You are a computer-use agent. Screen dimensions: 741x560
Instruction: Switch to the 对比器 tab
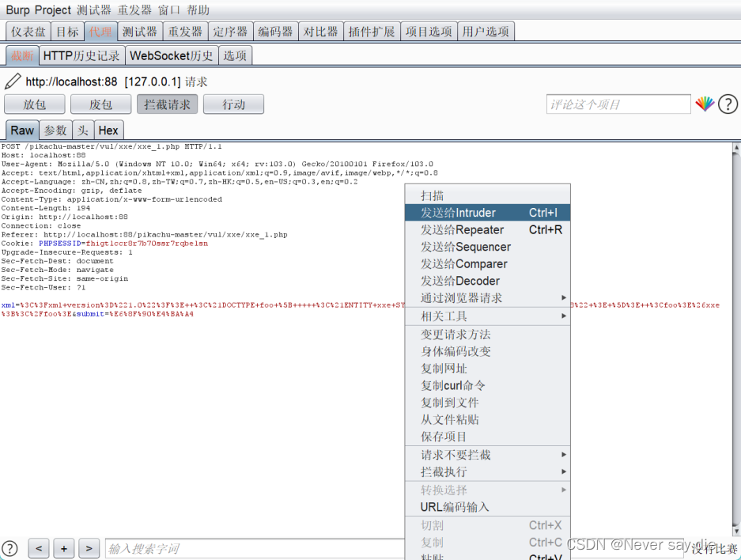coord(321,32)
